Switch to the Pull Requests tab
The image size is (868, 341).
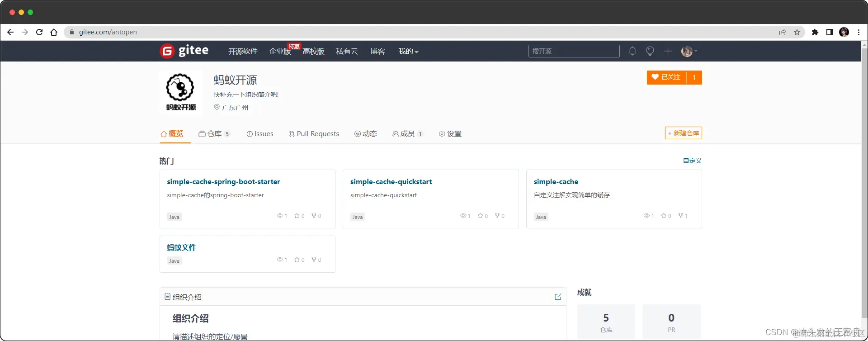point(314,134)
